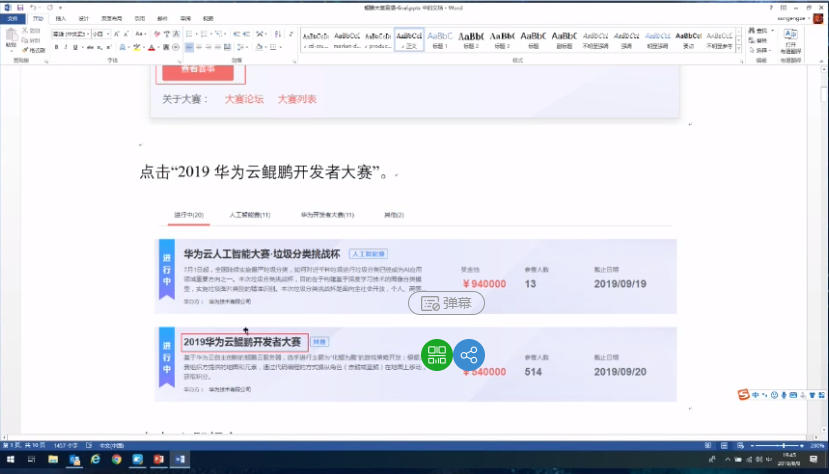Move the zoom slider in status bar
Screen dimensions: 829x474
tap(783, 445)
